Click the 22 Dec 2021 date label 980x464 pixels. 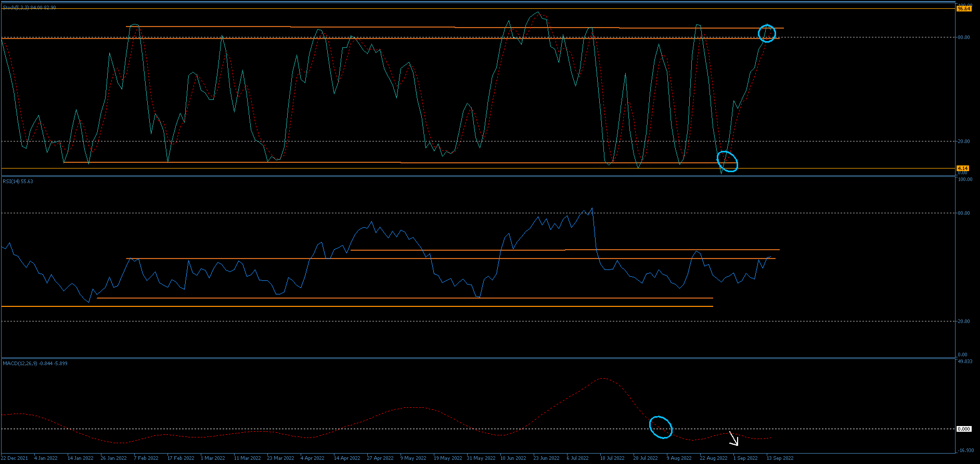pyautogui.click(x=15, y=458)
